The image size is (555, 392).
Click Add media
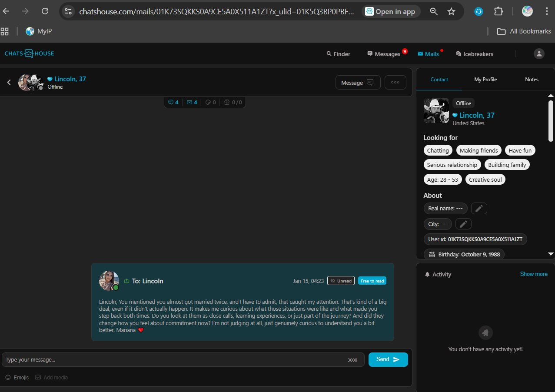tap(51, 377)
